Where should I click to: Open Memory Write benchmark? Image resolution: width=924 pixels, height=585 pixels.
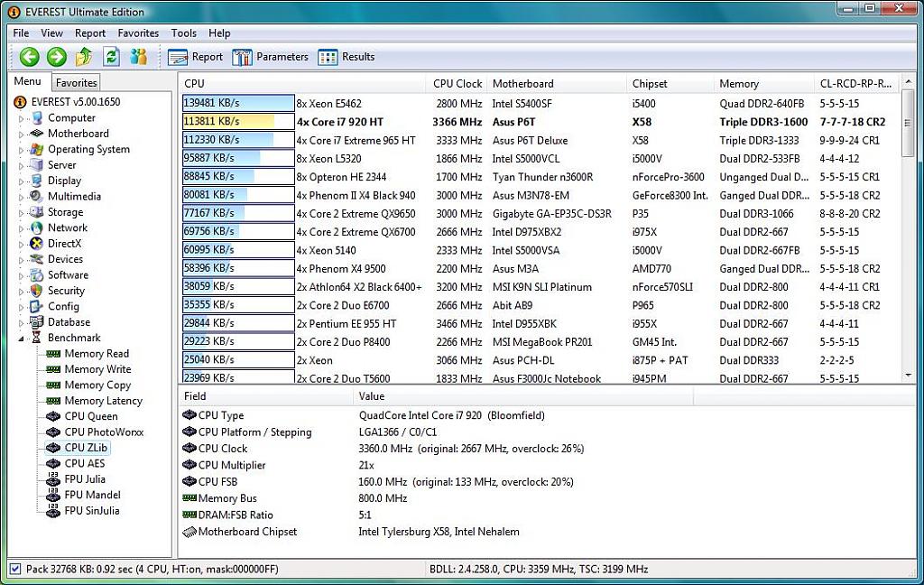[x=97, y=369]
